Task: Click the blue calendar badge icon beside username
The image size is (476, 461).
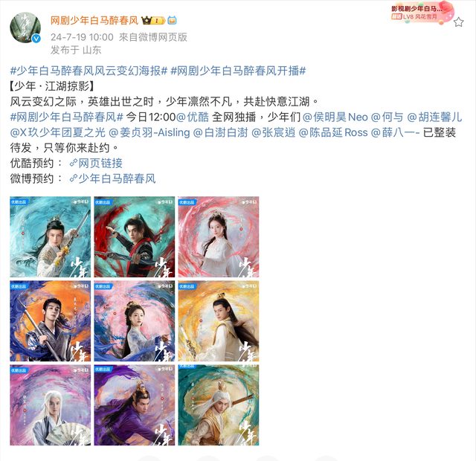Action: click(172, 21)
